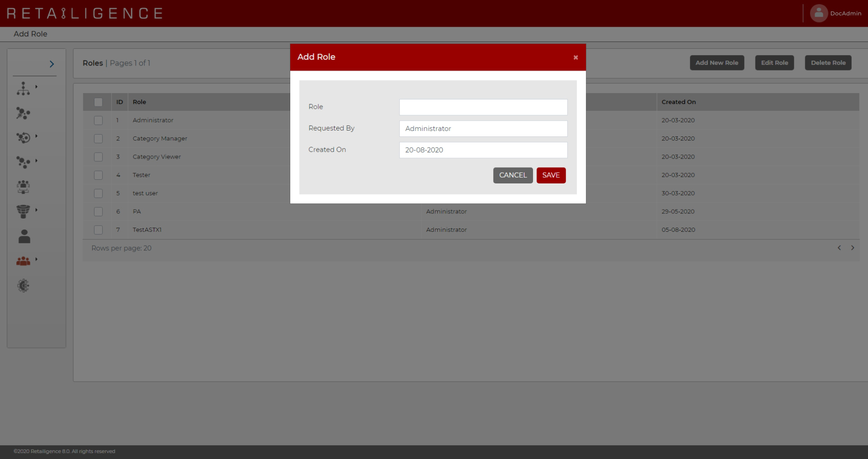Check the Category Manager row checkbox
Image resolution: width=868 pixels, height=459 pixels.
pos(98,139)
